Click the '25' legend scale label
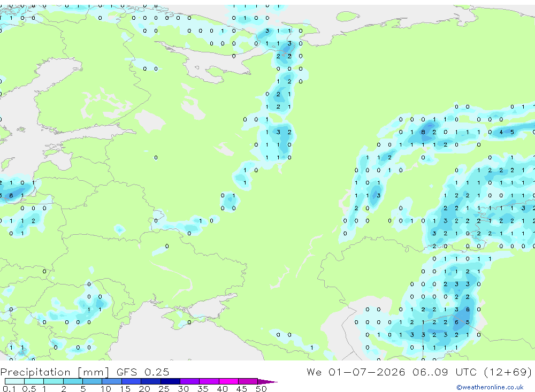 164,389
